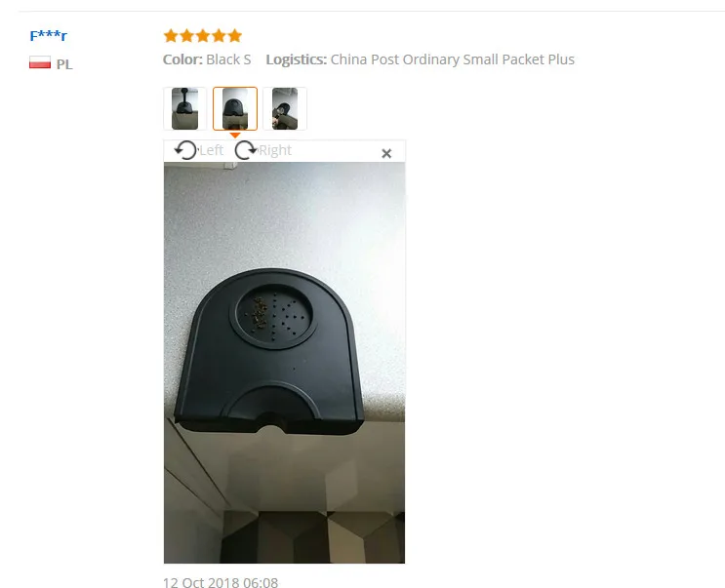Click the "Color: Black S" variant text
This screenshot has height=588, width=725.
[207, 59]
